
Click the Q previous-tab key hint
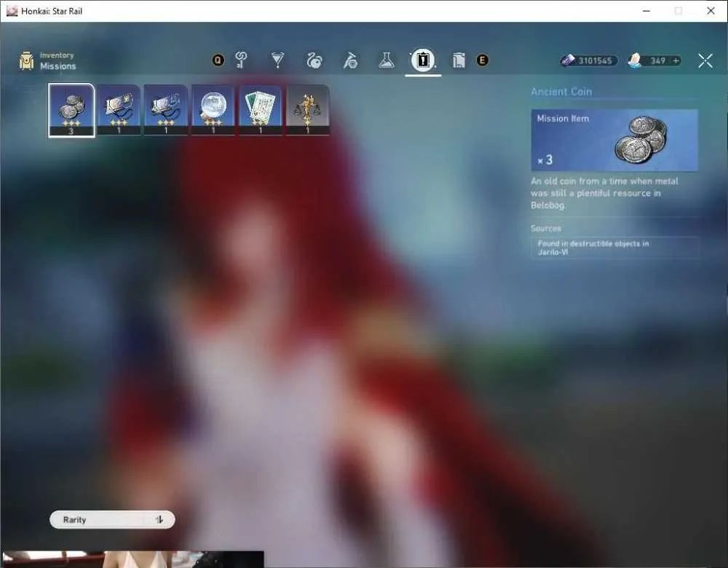(218, 60)
